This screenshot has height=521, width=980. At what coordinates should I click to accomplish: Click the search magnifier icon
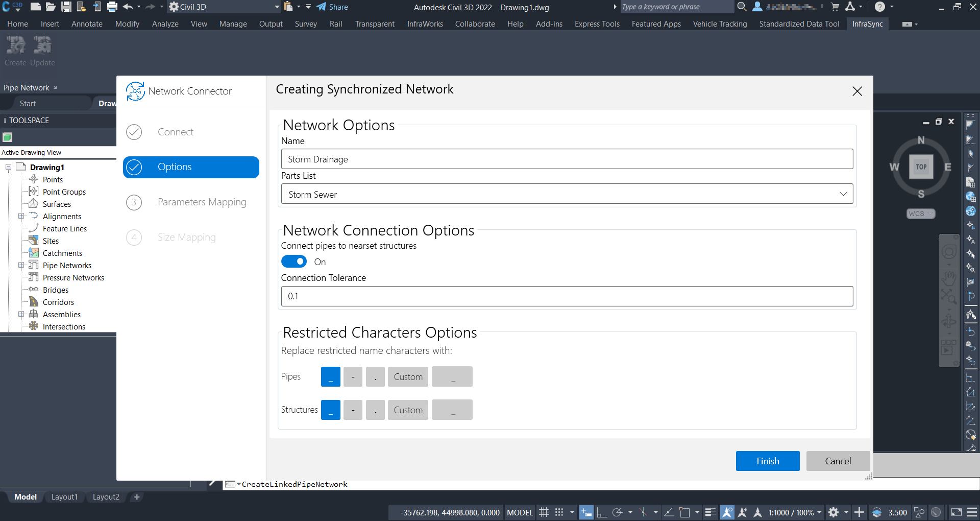(742, 7)
